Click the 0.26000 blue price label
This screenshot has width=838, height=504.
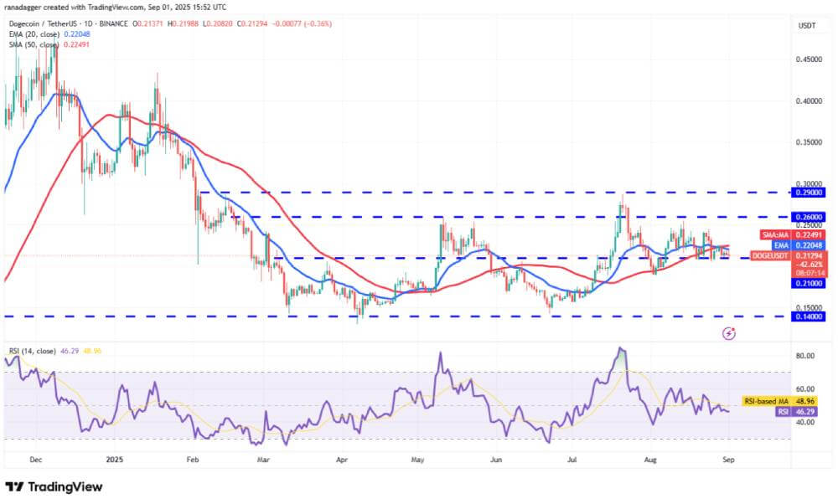[x=810, y=218]
